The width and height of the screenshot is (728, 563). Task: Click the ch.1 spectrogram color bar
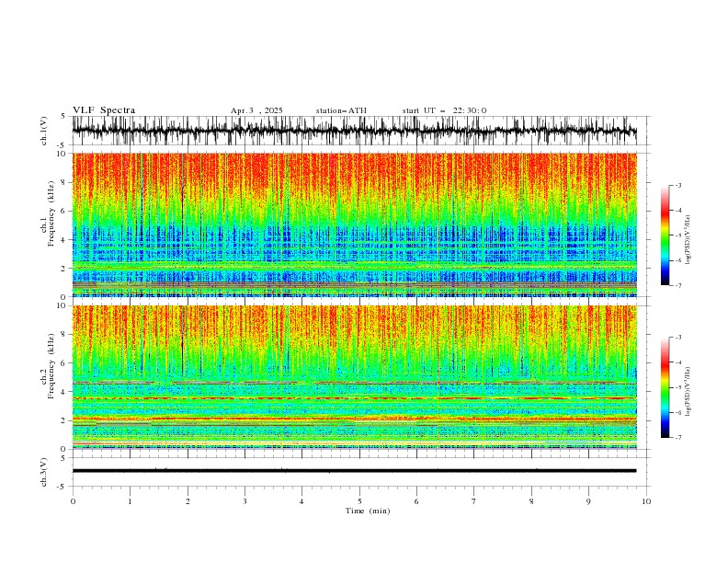point(665,236)
